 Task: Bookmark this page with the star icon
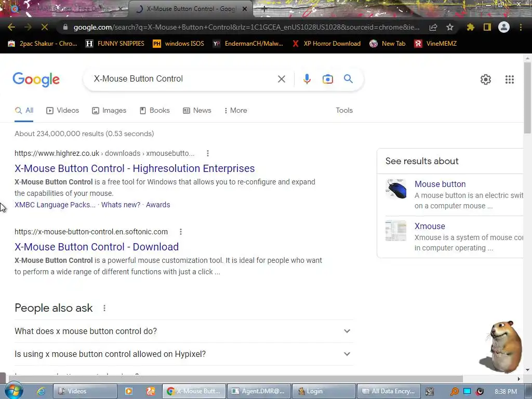[x=450, y=27]
